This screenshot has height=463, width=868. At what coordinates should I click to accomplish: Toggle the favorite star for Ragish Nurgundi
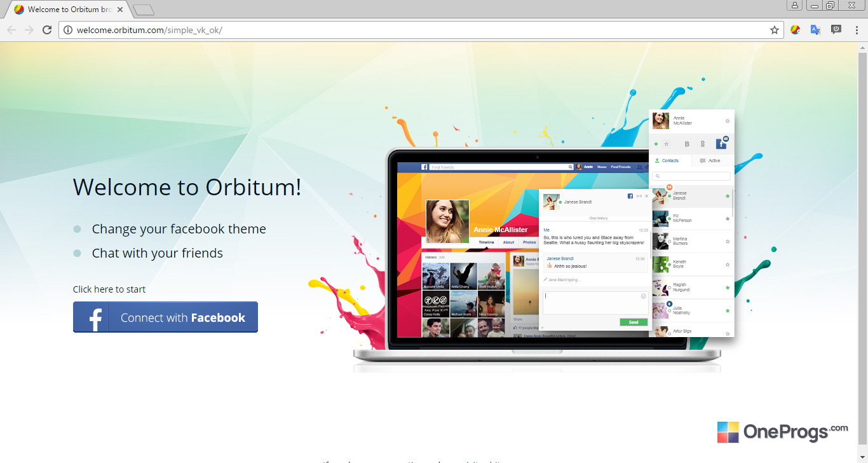[x=728, y=287]
